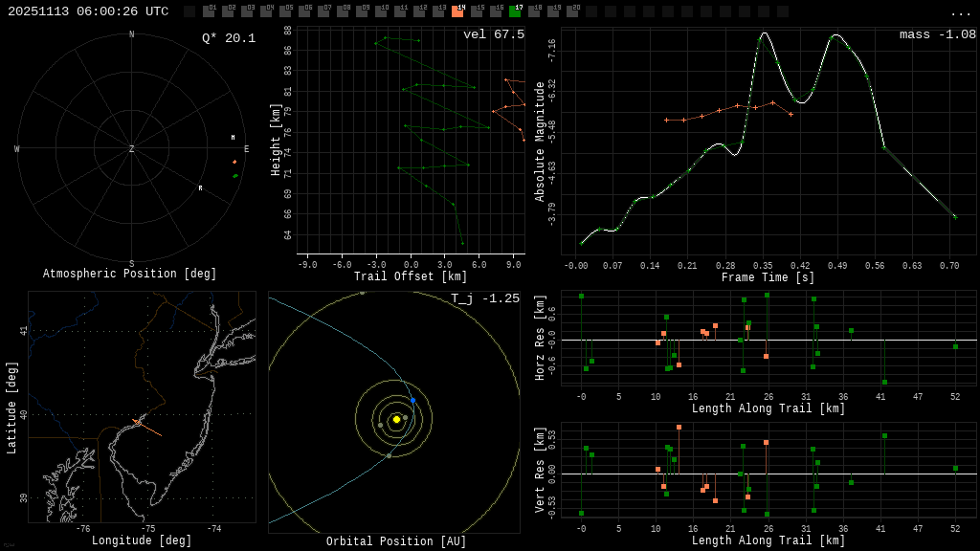Image resolution: width=980 pixels, height=551 pixels.
Task: Select station square 07 in top bar
Action: point(323,11)
